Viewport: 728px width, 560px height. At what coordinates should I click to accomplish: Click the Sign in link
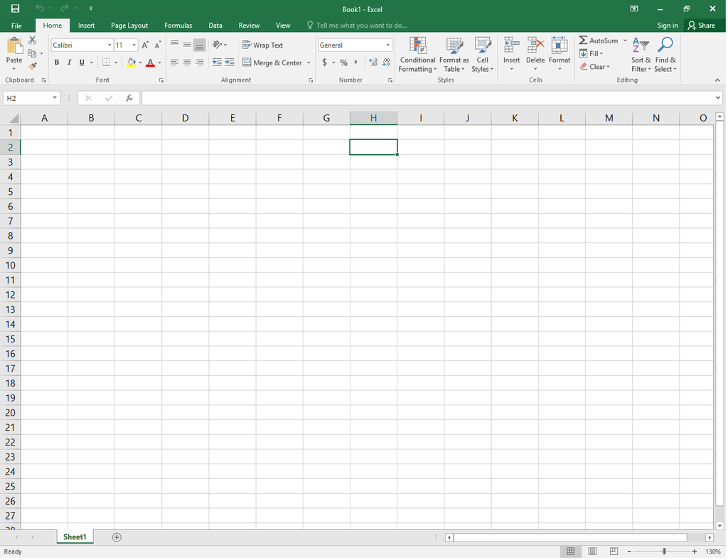[x=667, y=25]
